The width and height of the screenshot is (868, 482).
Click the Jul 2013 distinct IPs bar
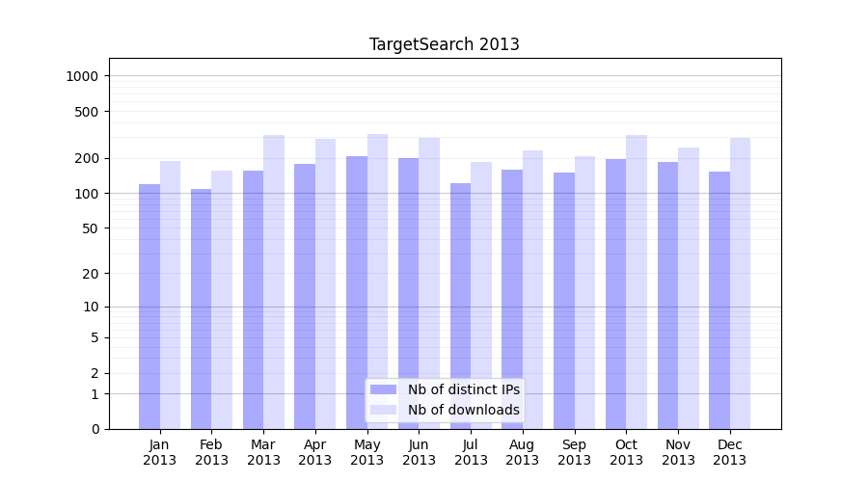(460, 306)
